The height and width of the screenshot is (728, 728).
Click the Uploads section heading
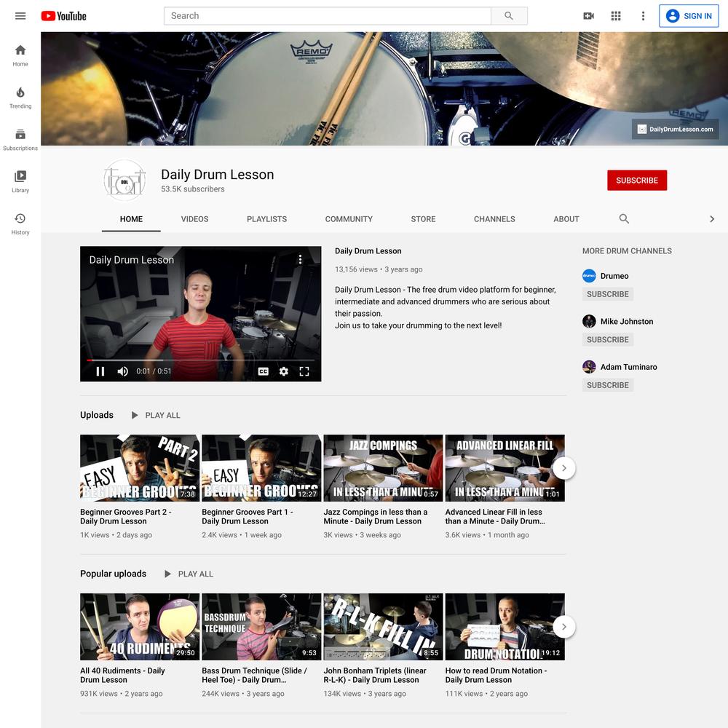coord(97,415)
